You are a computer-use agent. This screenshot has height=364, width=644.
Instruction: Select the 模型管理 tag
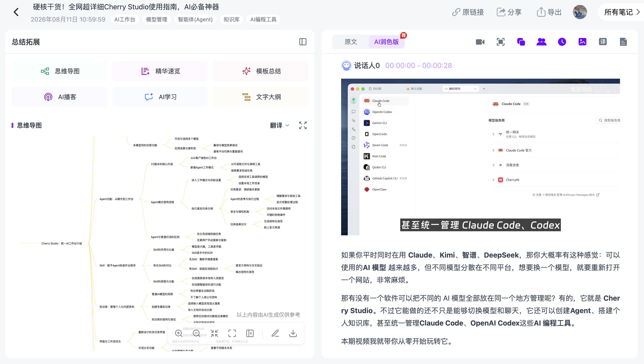[x=157, y=20]
